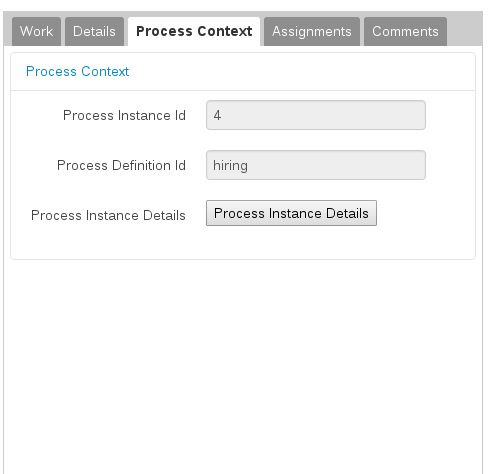Go to the Assignments tab
Image resolution: width=490 pixels, height=474 pixels.
[312, 32]
